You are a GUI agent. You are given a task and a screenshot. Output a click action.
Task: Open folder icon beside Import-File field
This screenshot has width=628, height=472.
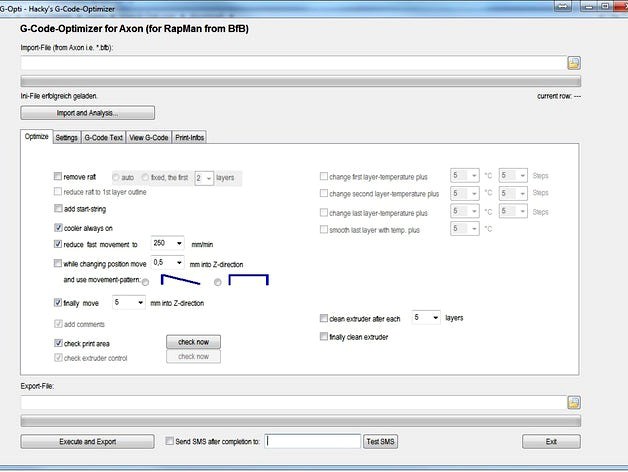coord(574,63)
